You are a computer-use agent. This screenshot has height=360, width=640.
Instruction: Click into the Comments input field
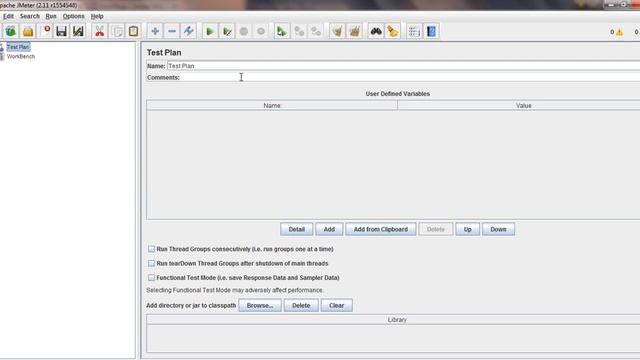(x=410, y=77)
